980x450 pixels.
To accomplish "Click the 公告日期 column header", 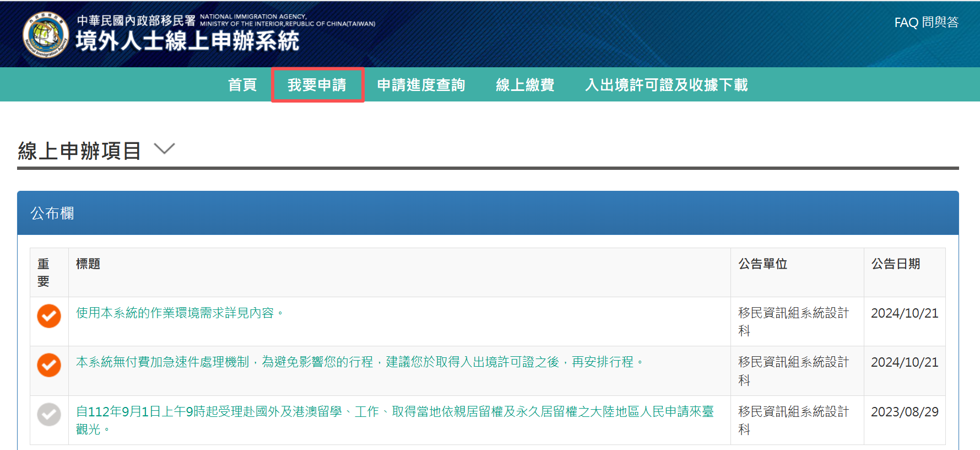I will coord(896,264).
